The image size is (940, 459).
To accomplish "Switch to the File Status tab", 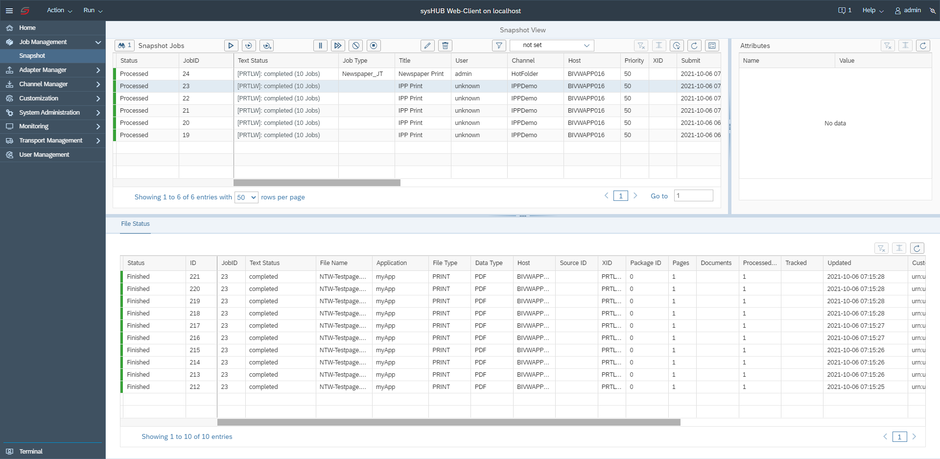I will click(x=135, y=224).
